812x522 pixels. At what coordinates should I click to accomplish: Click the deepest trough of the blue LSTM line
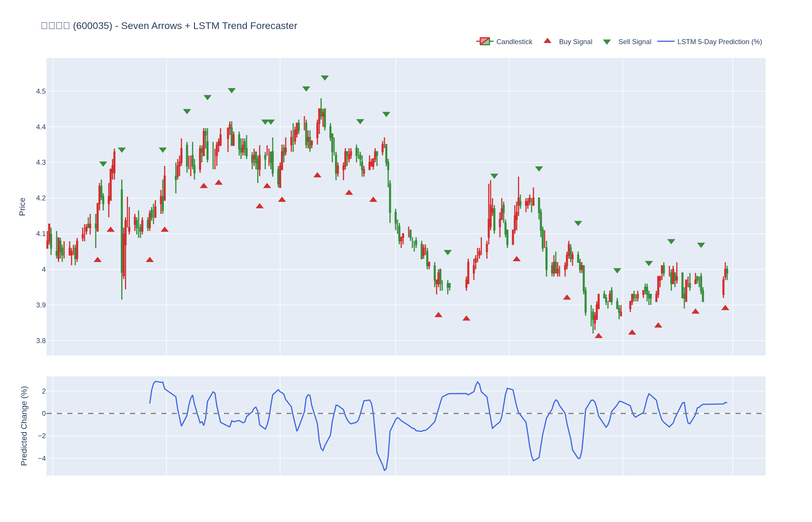click(x=385, y=470)
